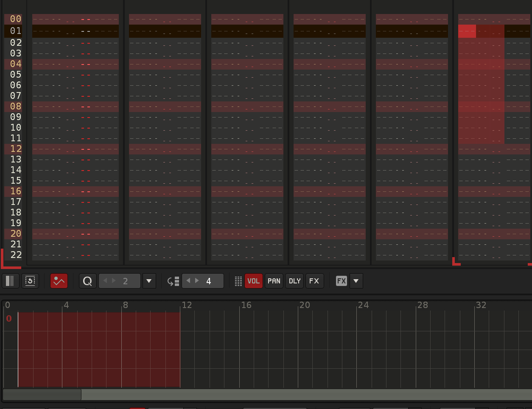Click the edit step icon

pyautogui.click(x=173, y=281)
